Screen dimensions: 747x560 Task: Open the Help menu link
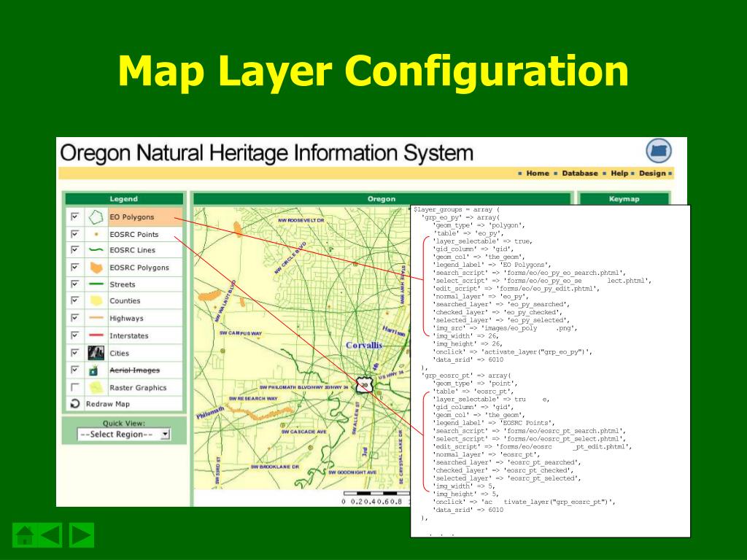click(619, 174)
